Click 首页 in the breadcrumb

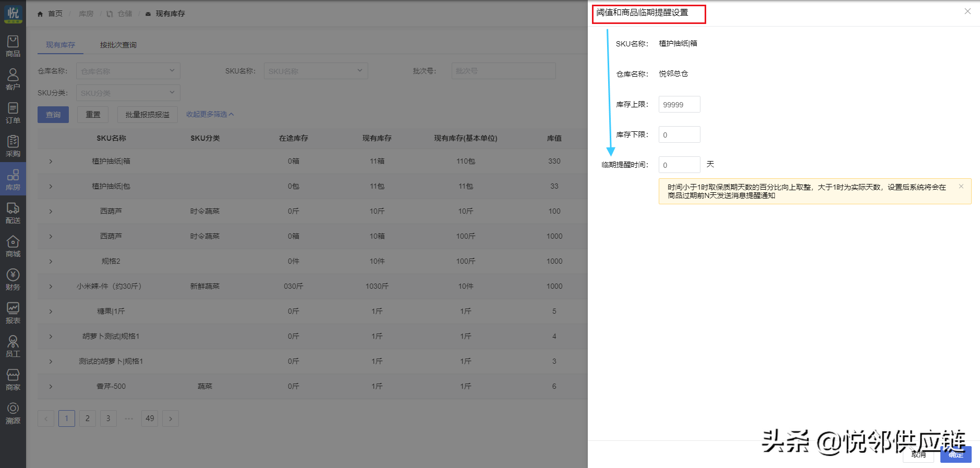coord(55,14)
